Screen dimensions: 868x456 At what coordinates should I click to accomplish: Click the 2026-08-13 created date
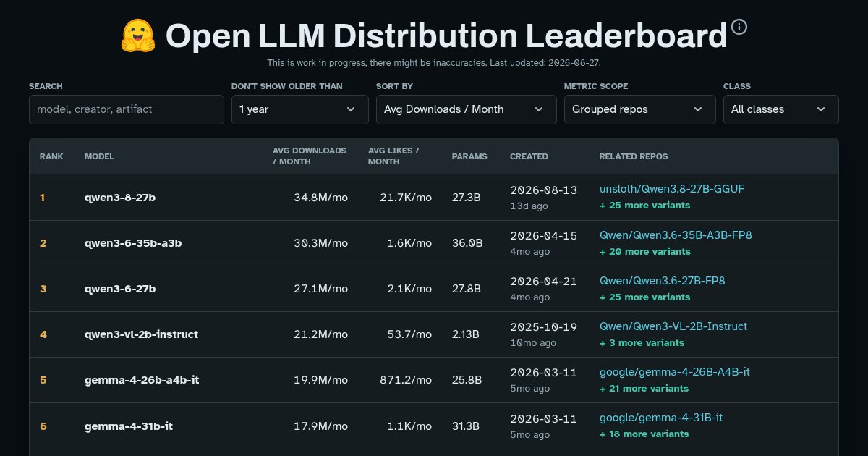click(544, 190)
